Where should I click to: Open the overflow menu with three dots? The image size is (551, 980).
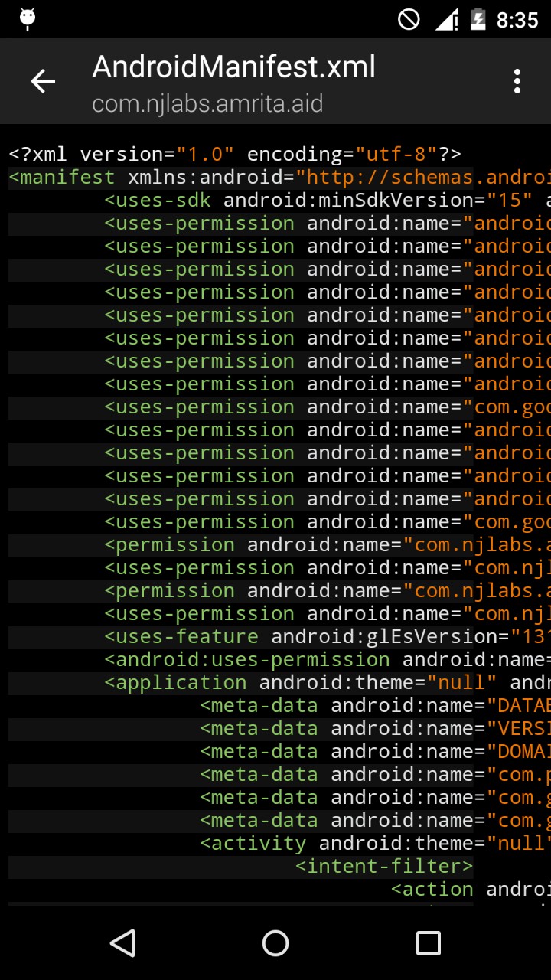(517, 80)
